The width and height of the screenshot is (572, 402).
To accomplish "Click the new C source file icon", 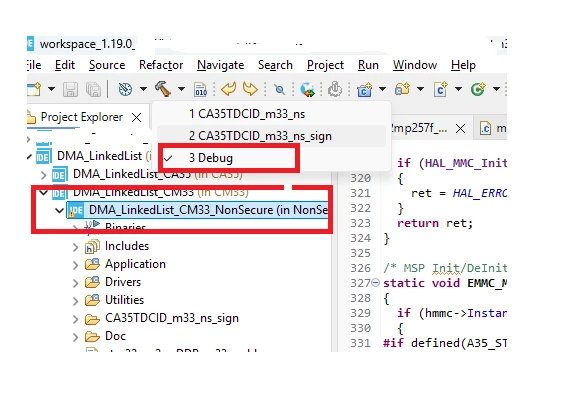I will pos(441,89).
